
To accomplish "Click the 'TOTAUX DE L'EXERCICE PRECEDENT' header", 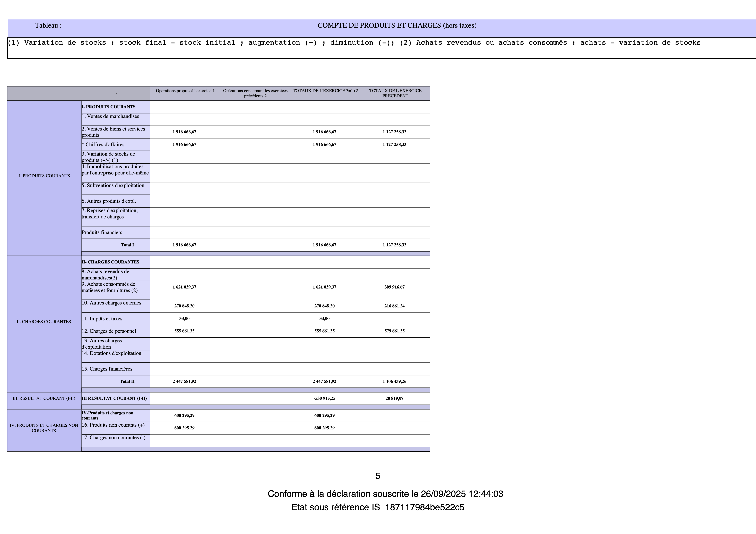I will 395,93.
